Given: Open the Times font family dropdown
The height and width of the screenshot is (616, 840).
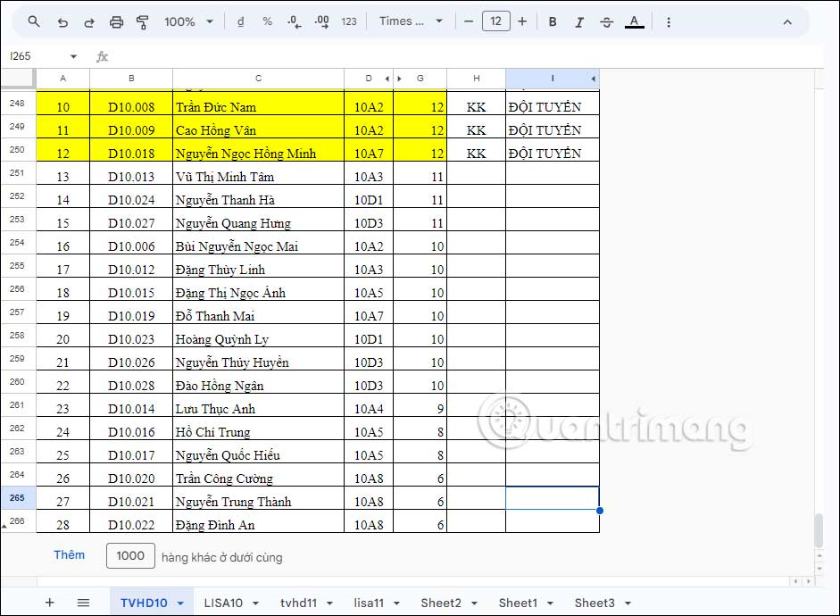Looking at the screenshot, I should click(x=411, y=22).
